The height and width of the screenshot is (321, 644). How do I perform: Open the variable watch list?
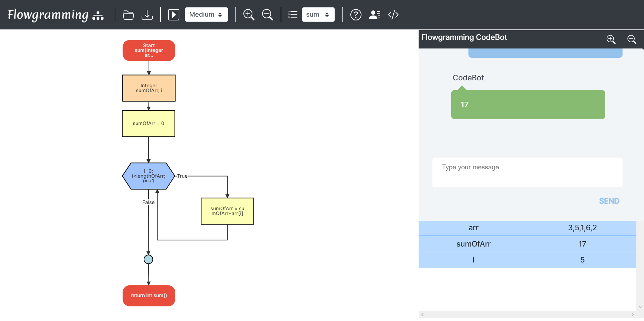(x=293, y=15)
